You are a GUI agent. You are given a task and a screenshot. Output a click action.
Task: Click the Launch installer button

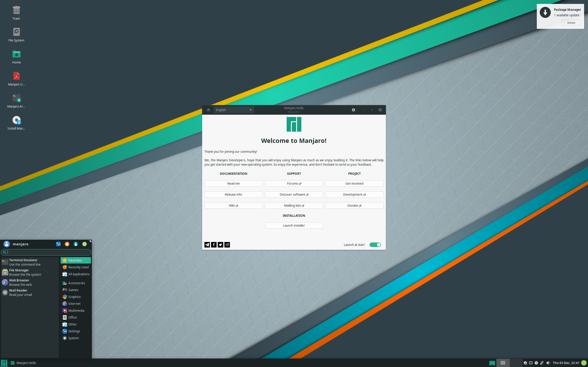pos(294,225)
